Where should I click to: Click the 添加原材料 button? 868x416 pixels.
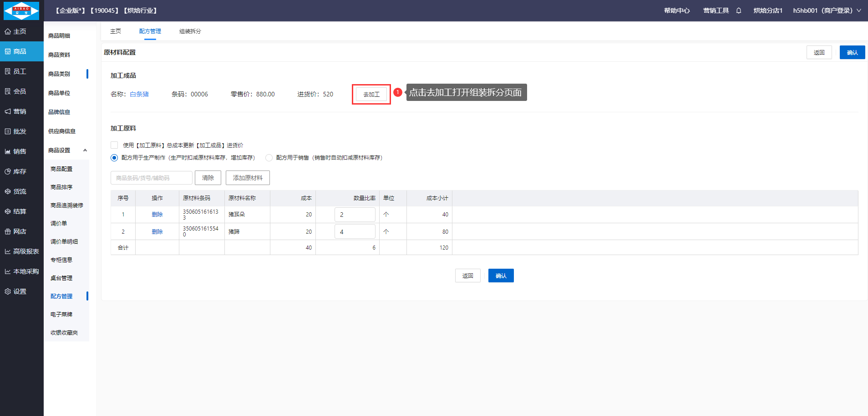248,178
